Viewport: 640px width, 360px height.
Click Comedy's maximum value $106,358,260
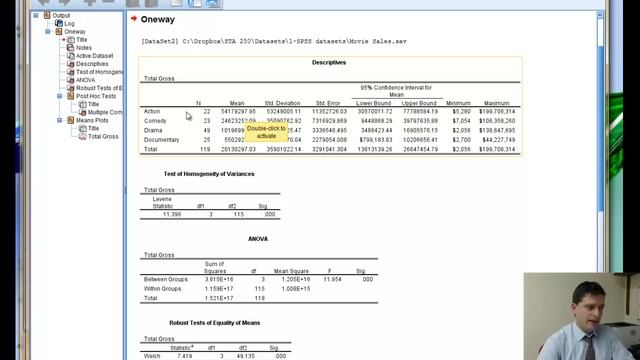coord(497,121)
